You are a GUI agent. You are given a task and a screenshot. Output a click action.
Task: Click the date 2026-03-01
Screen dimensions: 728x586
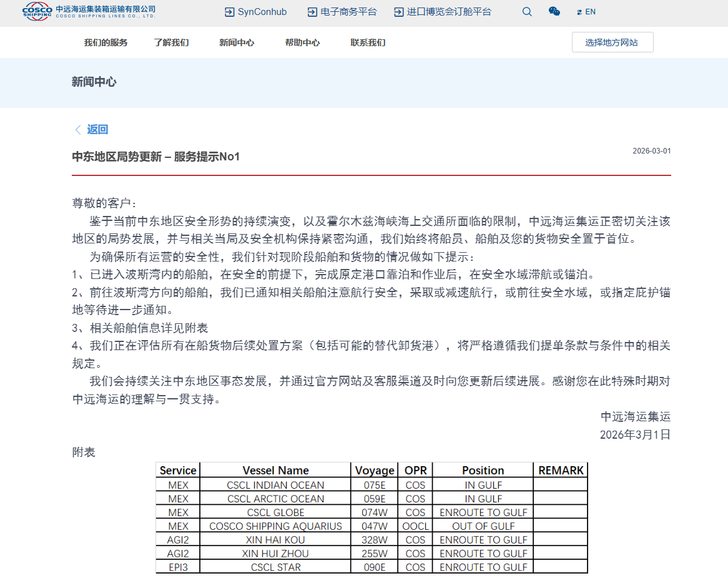click(651, 151)
